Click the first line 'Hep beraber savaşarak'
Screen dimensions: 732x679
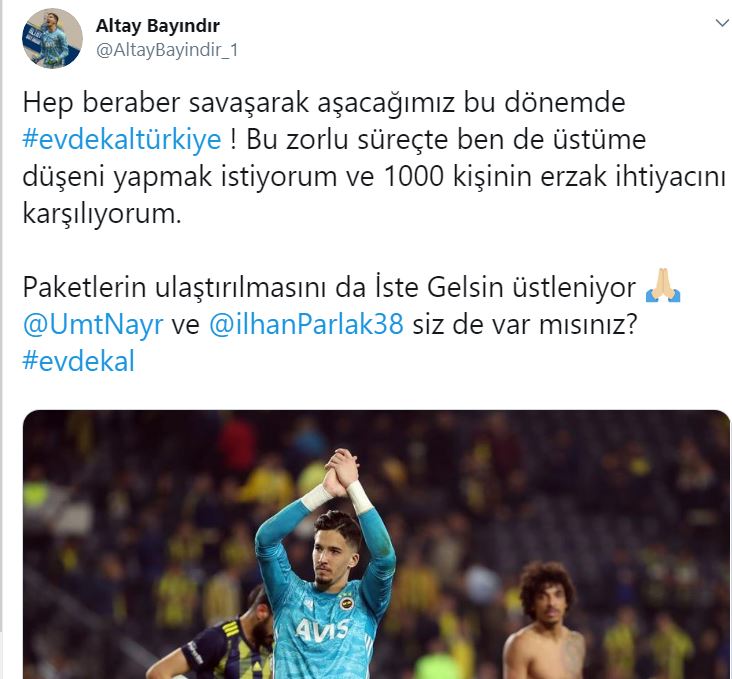(x=324, y=103)
